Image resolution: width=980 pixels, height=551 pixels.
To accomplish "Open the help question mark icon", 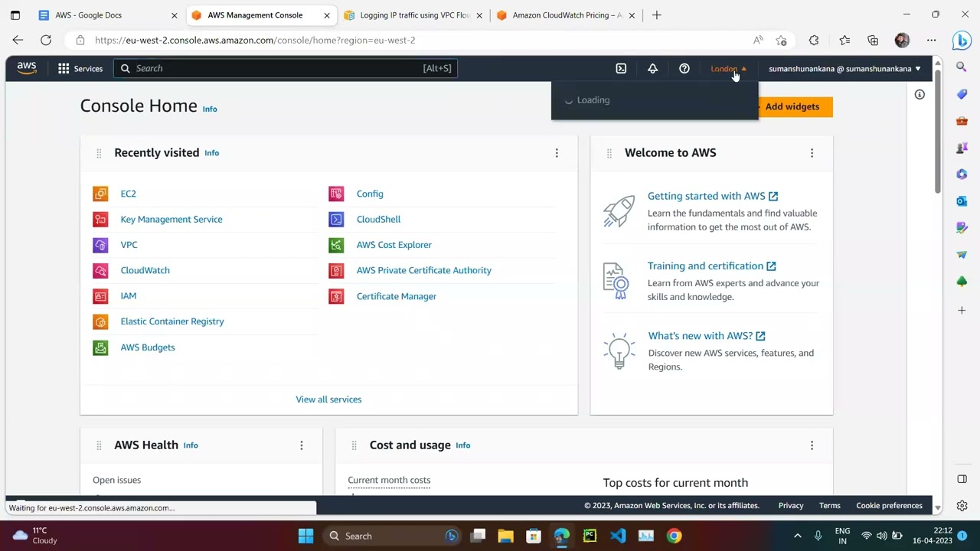I will 684,68.
